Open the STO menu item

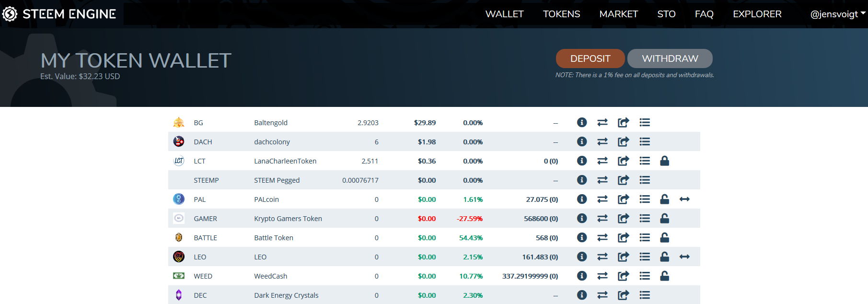point(666,14)
